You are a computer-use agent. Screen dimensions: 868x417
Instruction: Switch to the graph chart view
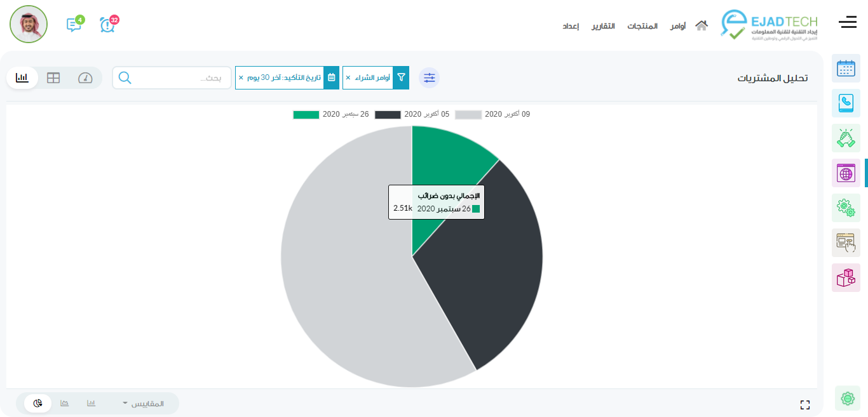click(22, 77)
